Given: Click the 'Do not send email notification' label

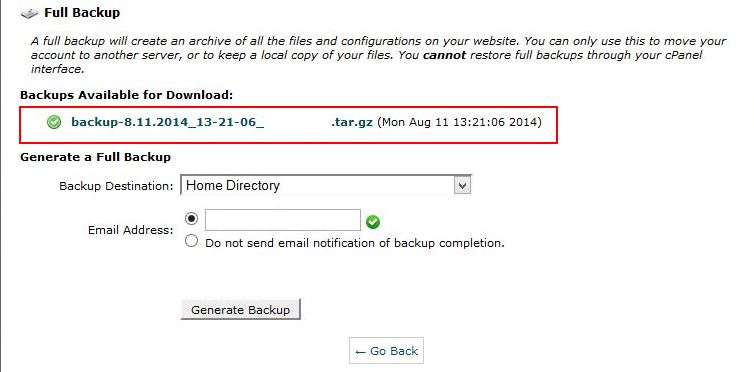Looking at the screenshot, I should pos(355,243).
